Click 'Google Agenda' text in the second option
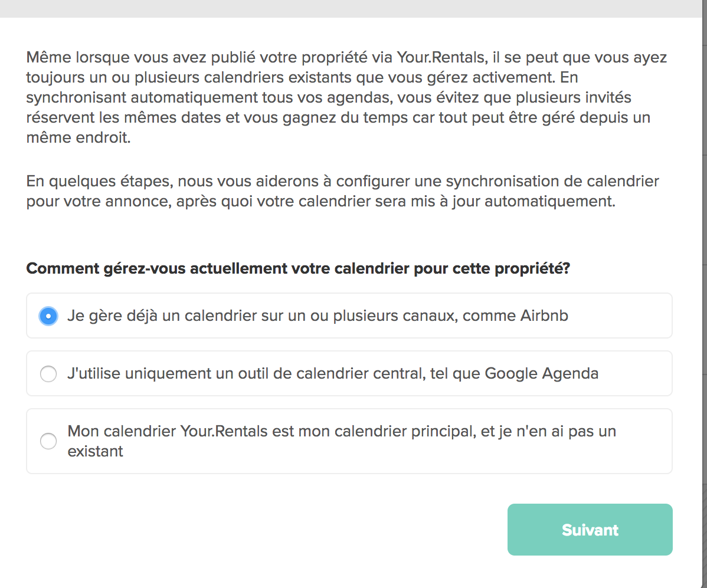Screen dimensions: 707x588 pyautogui.click(x=542, y=373)
